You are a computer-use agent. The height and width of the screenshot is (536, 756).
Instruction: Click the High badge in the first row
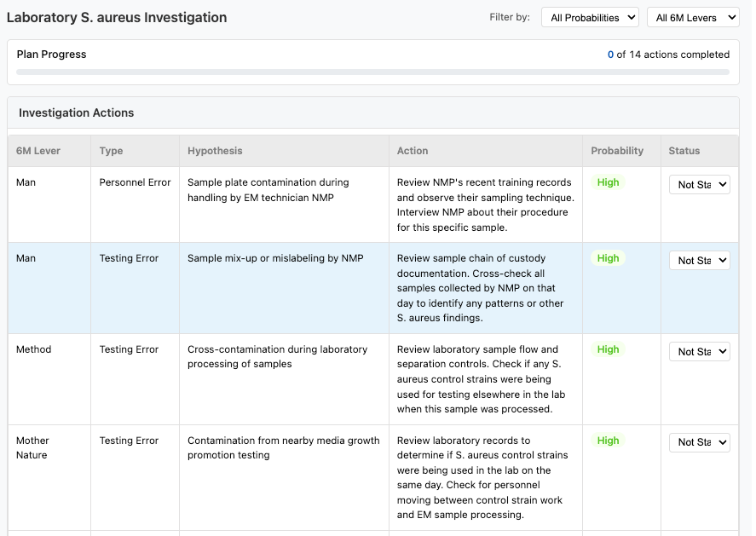[x=608, y=182]
